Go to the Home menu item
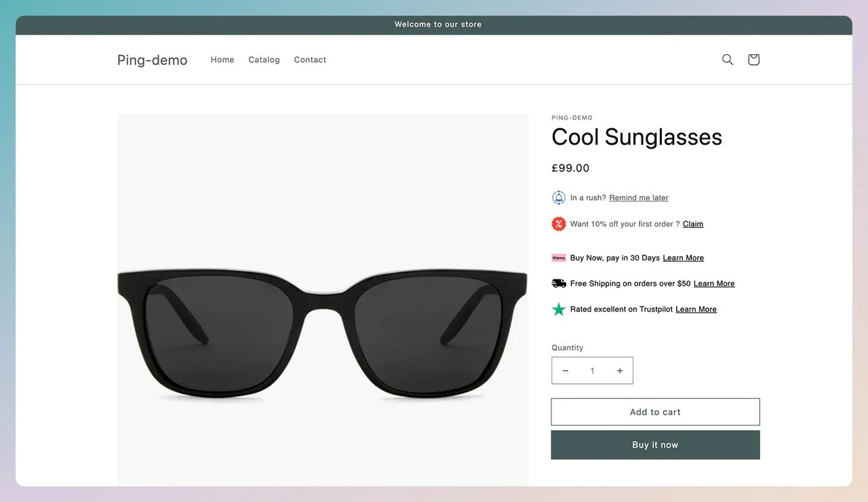This screenshot has width=868, height=502. tap(222, 60)
